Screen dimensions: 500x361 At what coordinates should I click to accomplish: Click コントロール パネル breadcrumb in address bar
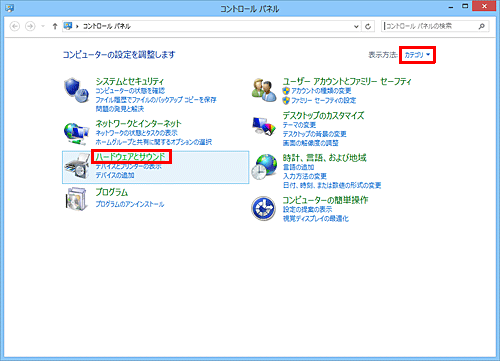pyautogui.click(x=106, y=26)
